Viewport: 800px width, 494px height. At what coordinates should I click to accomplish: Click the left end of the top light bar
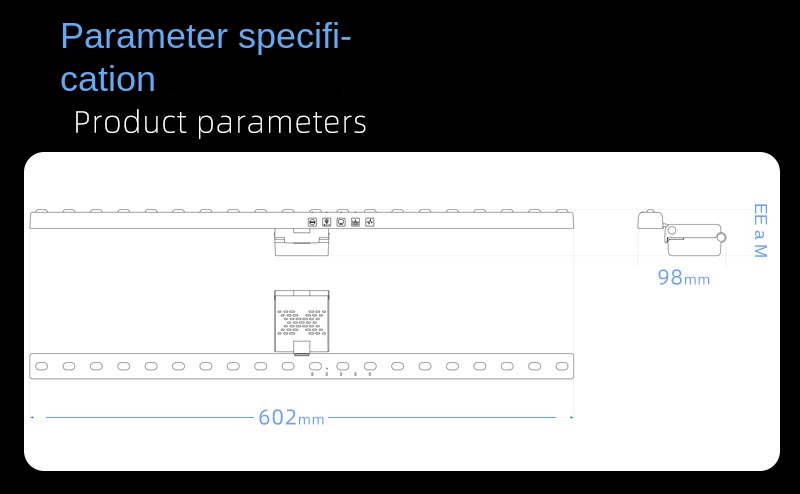coord(36,221)
